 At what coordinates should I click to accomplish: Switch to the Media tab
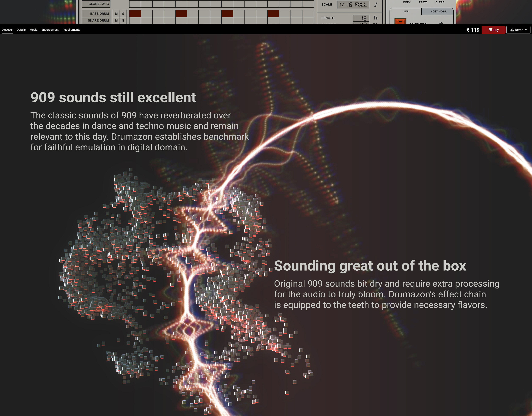tap(33, 30)
